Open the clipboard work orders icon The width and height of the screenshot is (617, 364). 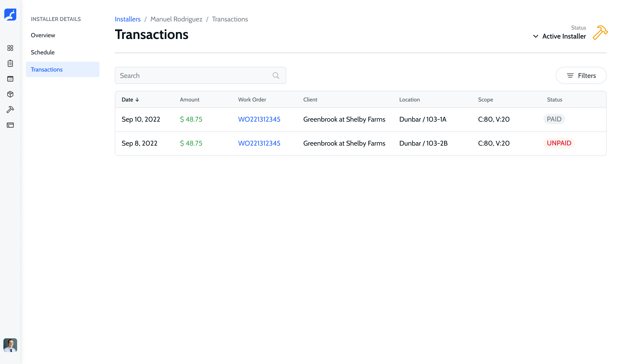click(10, 63)
